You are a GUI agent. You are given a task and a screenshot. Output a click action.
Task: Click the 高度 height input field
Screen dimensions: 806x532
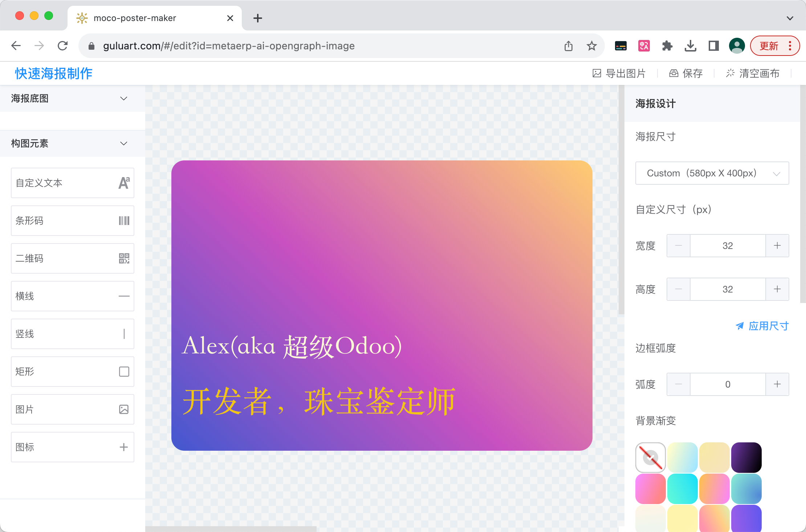(x=728, y=289)
